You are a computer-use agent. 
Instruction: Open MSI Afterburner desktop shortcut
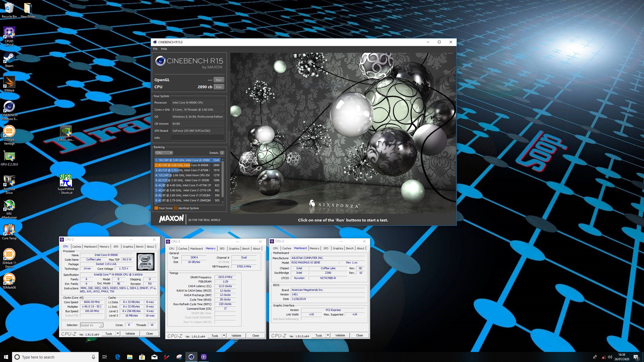(x=9, y=209)
